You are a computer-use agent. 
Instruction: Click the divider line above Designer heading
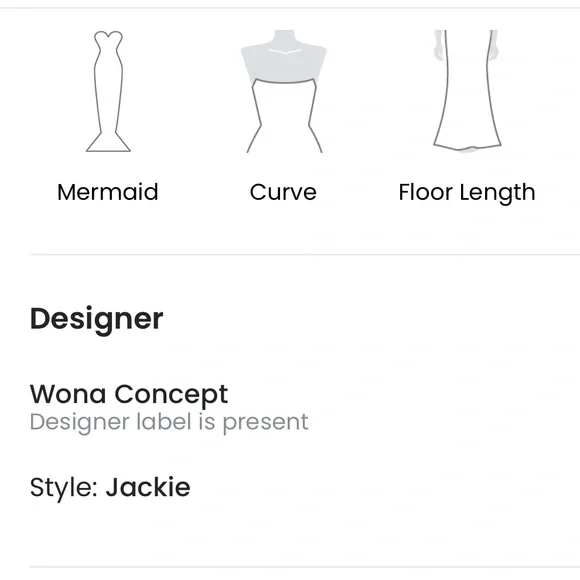304,254
